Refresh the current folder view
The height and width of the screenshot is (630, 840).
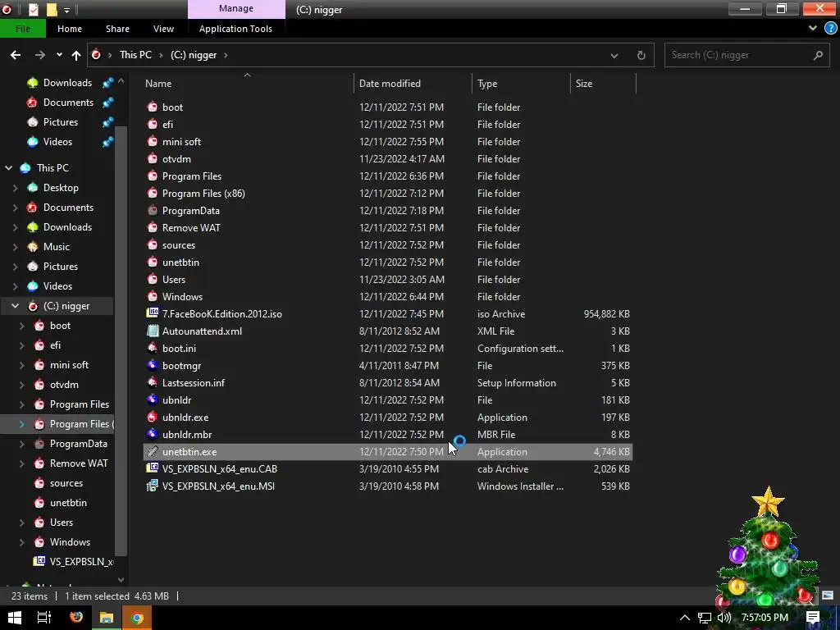(x=641, y=55)
